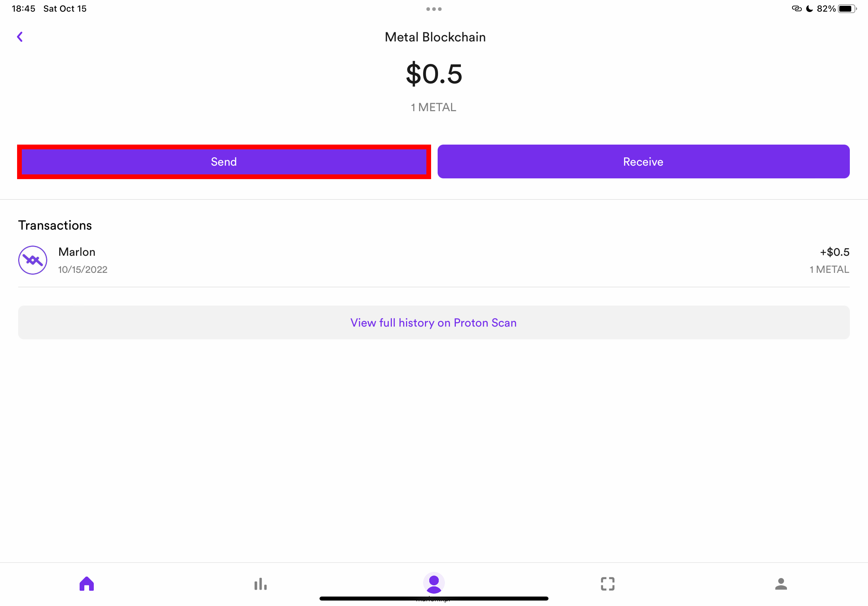Screen dimensions: 868x606
Task: Open View full history on Proton Scan
Action: [x=434, y=323]
